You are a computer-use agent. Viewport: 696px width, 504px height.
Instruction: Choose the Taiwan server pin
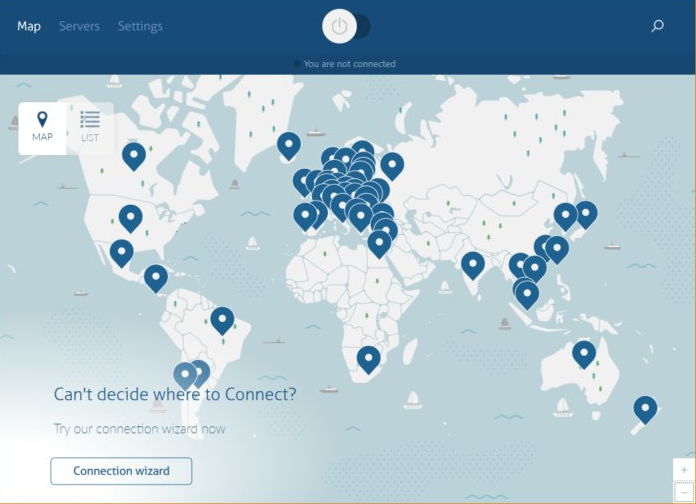point(557,249)
